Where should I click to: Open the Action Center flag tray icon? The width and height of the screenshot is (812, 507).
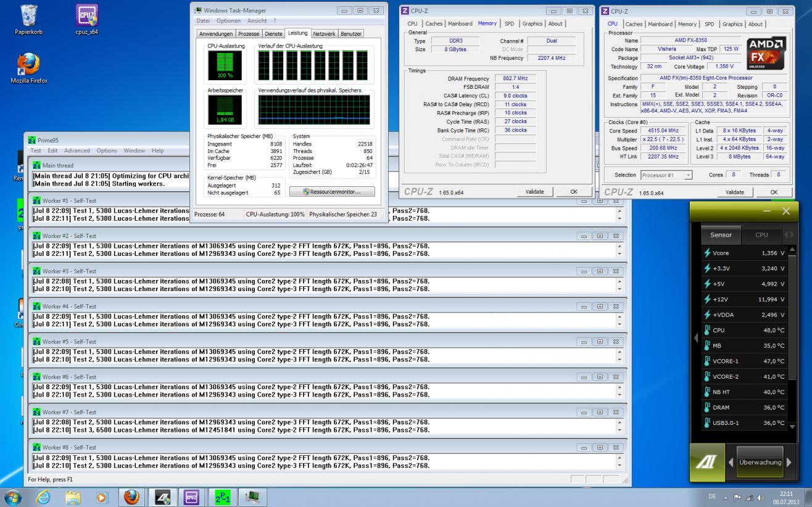(x=737, y=497)
